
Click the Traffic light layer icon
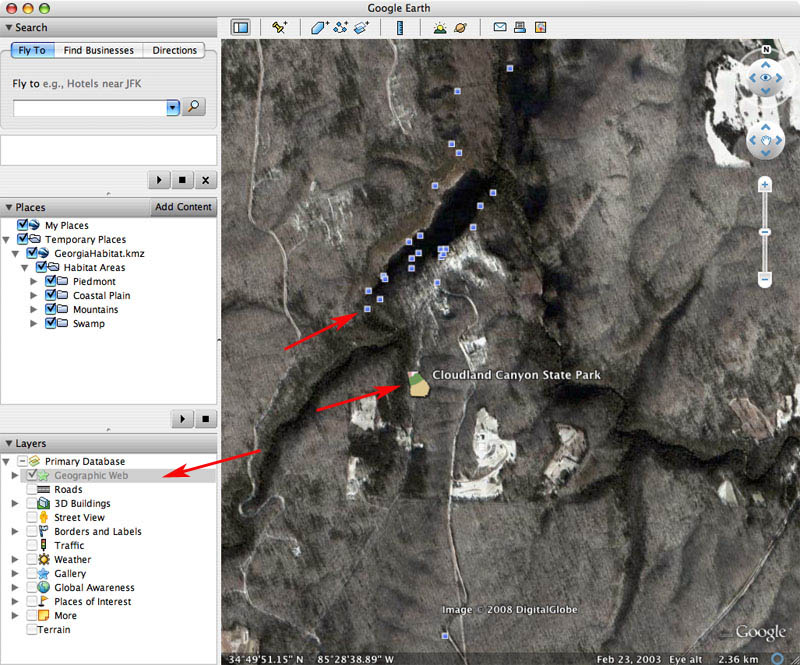[x=44, y=545]
